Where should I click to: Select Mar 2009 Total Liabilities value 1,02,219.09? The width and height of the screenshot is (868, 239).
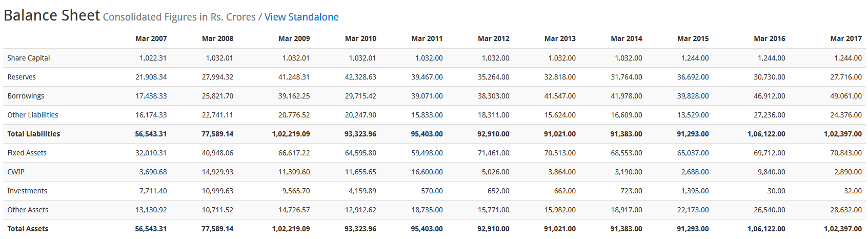[291, 134]
